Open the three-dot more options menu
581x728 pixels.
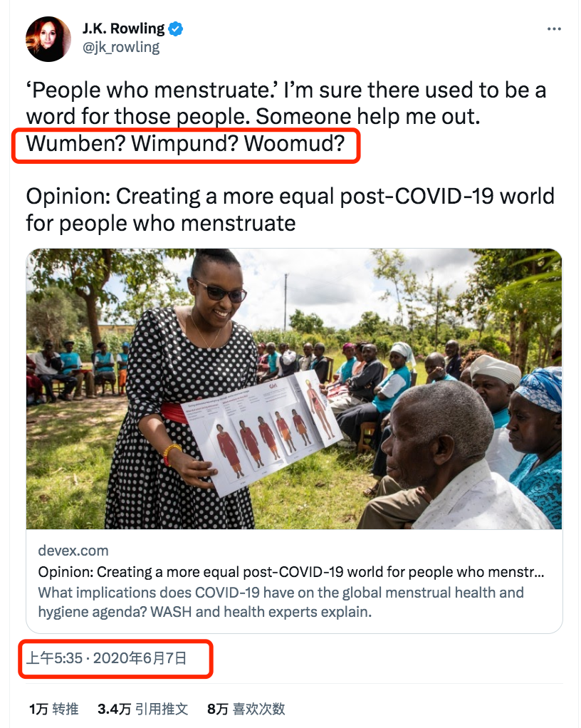(x=554, y=29)
